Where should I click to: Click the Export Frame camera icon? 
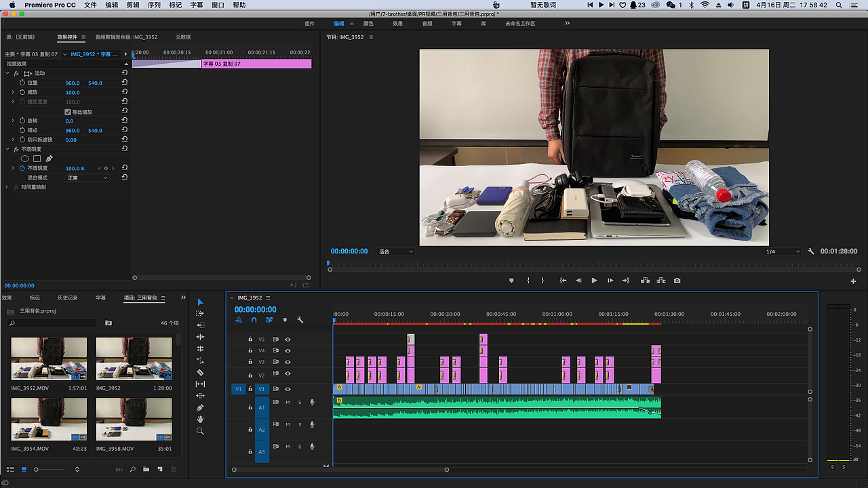[x=677, y=281]
